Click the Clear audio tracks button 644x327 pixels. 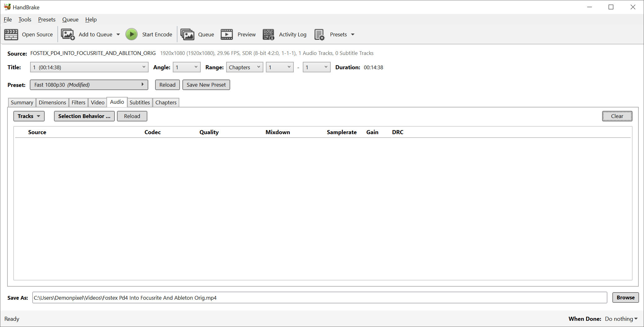click(617, 116)
